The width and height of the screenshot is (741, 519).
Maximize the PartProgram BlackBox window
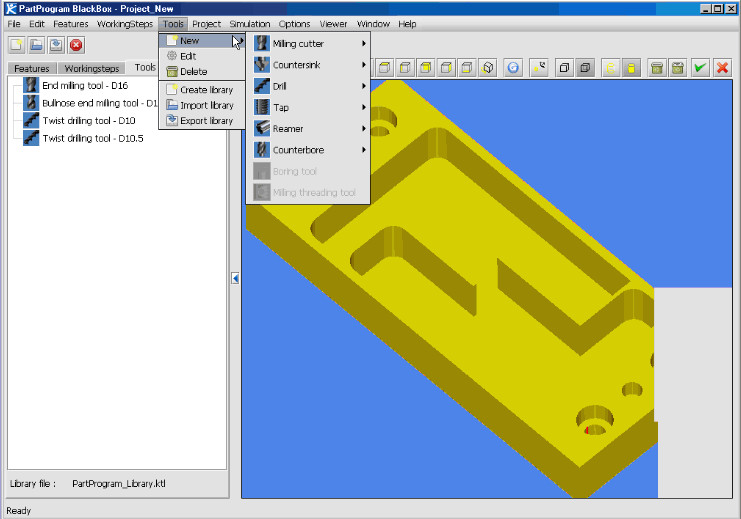coord(717,9)
